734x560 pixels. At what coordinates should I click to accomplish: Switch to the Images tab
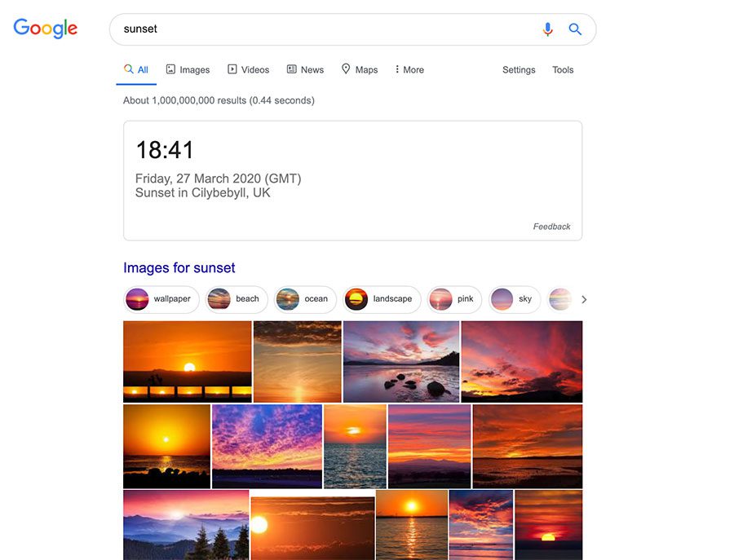[188, 70]
